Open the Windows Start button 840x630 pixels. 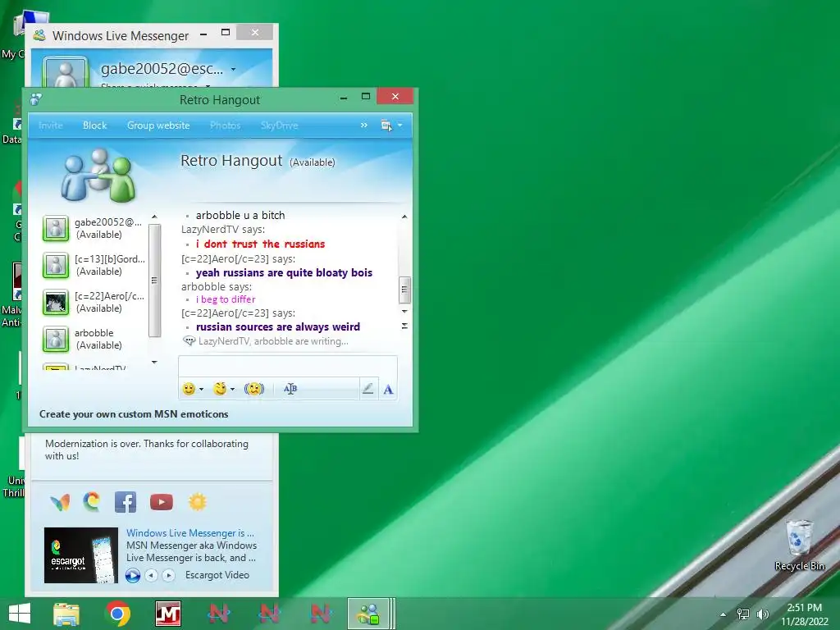coord(20,614)
